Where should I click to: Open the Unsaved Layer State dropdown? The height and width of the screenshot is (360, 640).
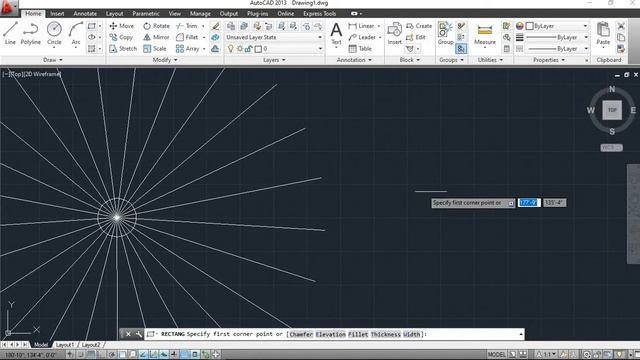point(274,37)
